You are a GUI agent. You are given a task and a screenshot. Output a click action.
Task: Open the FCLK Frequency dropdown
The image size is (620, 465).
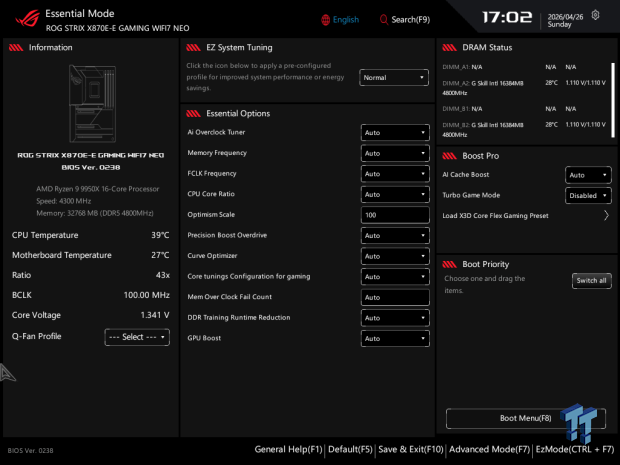pyautogui.click(x=395, y=174)
